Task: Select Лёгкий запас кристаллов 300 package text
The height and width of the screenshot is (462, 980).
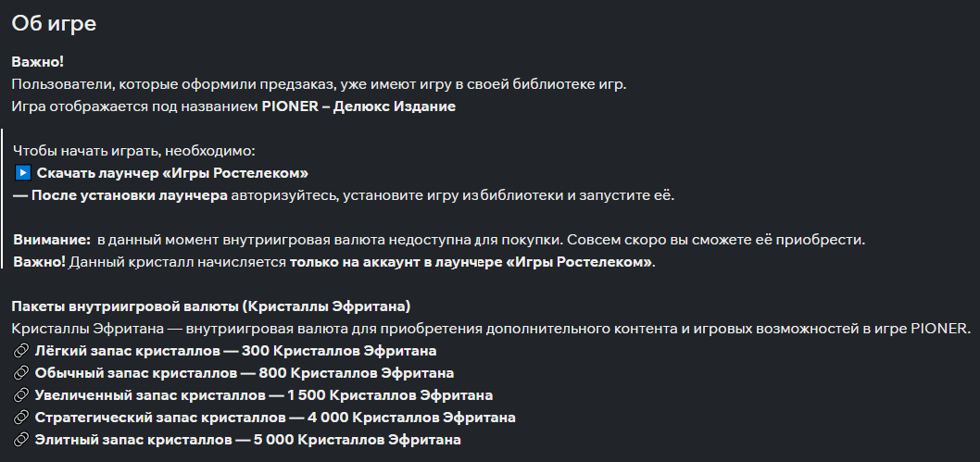Action: coord(235,352)
